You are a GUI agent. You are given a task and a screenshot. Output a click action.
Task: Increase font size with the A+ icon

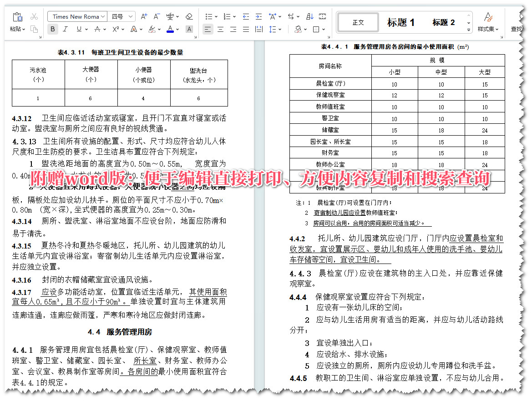[144, 15]
